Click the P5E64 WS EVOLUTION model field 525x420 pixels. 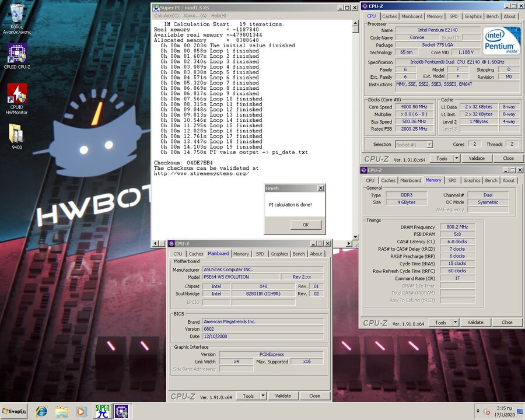point(241,277)
